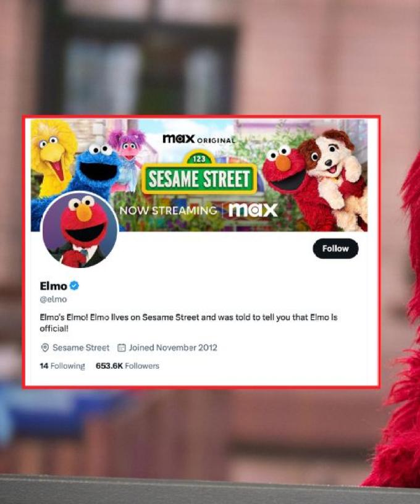The image size is (420, 504).
Task: Click the Elmo display name
Action: [53, 285]
